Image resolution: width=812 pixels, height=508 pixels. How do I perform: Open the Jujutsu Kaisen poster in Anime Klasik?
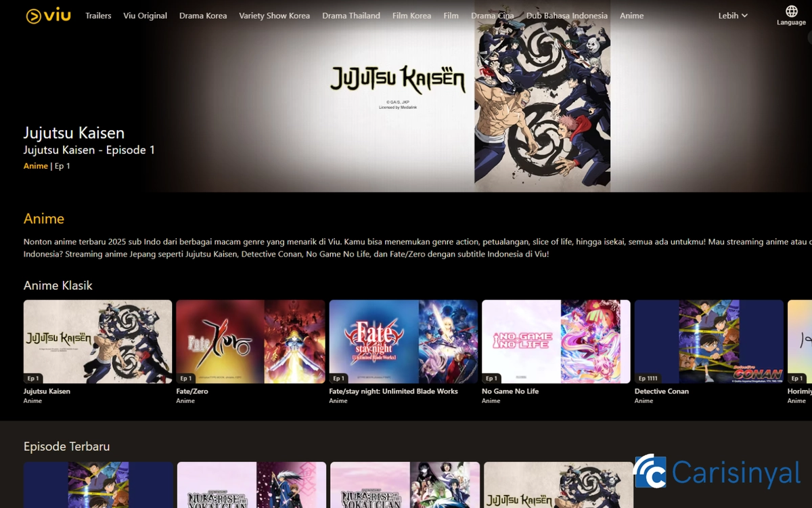(97, 341)
